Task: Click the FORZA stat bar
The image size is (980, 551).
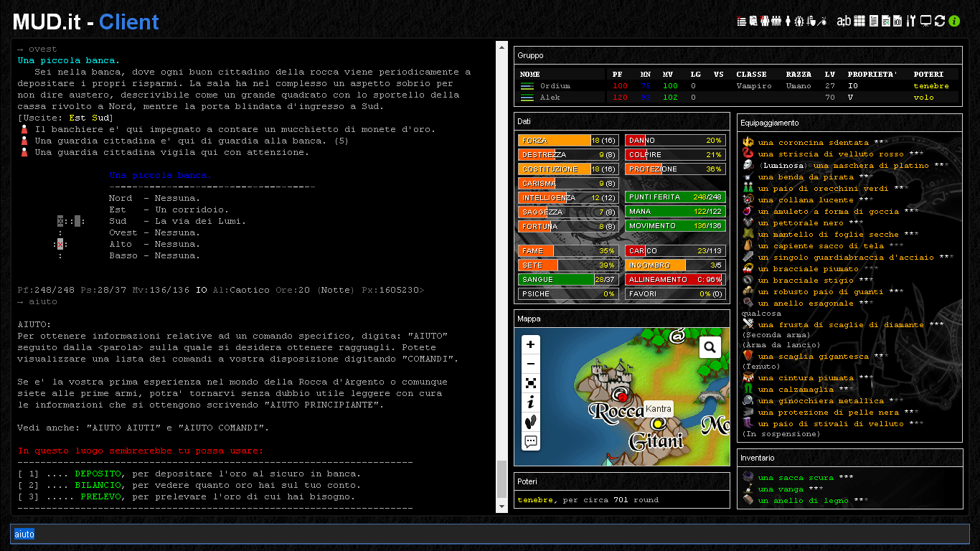Action: tap(568, 141)
